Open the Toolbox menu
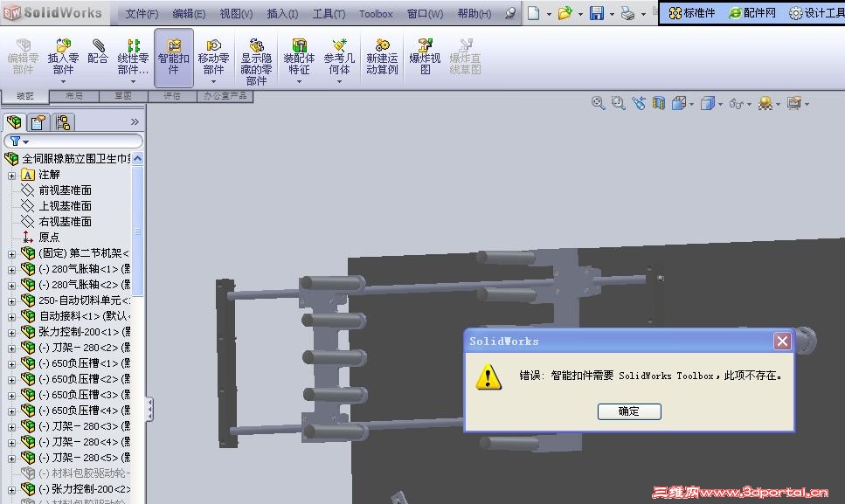The height and width of the screenshot is (504, 845). point(376,14)
